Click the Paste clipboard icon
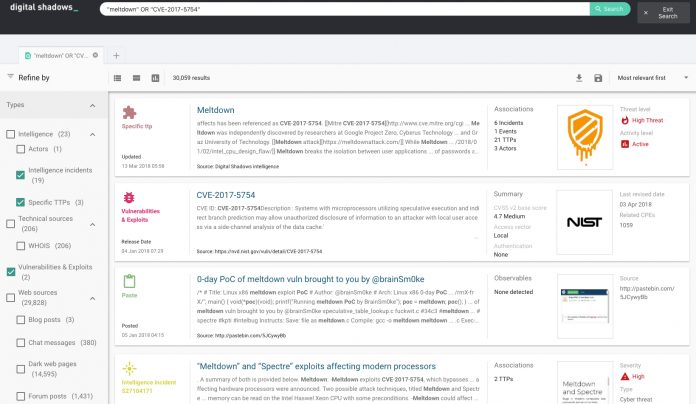 [129, 281]
